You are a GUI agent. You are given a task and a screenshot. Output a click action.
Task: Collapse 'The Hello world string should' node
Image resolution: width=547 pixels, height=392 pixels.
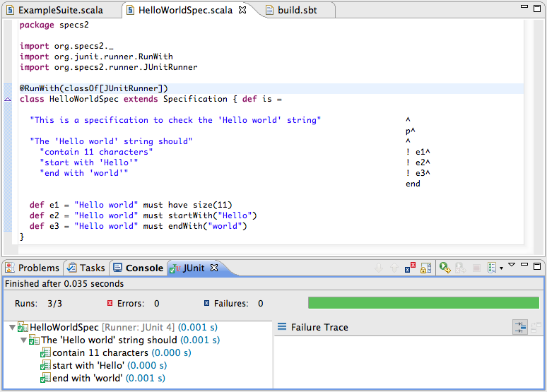[23, 340]
